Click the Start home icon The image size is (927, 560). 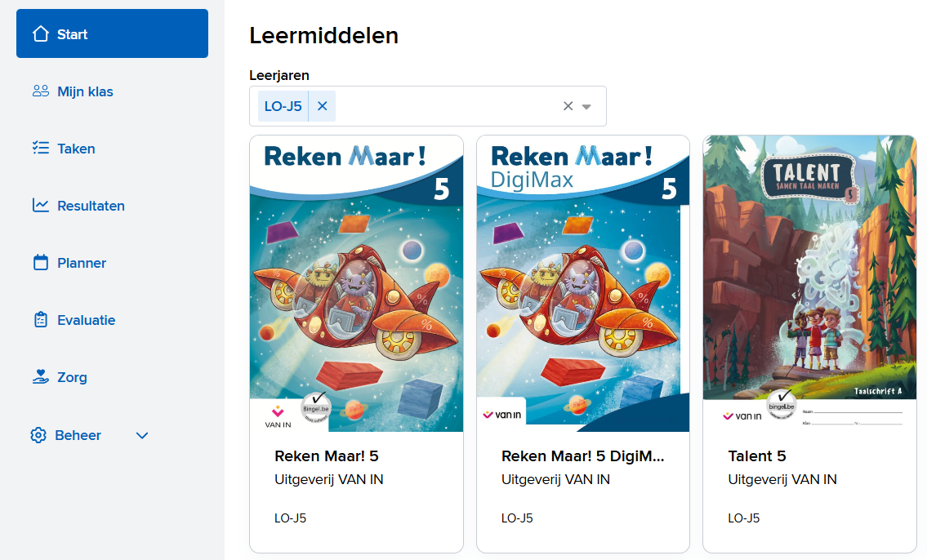tap(41, 34)
